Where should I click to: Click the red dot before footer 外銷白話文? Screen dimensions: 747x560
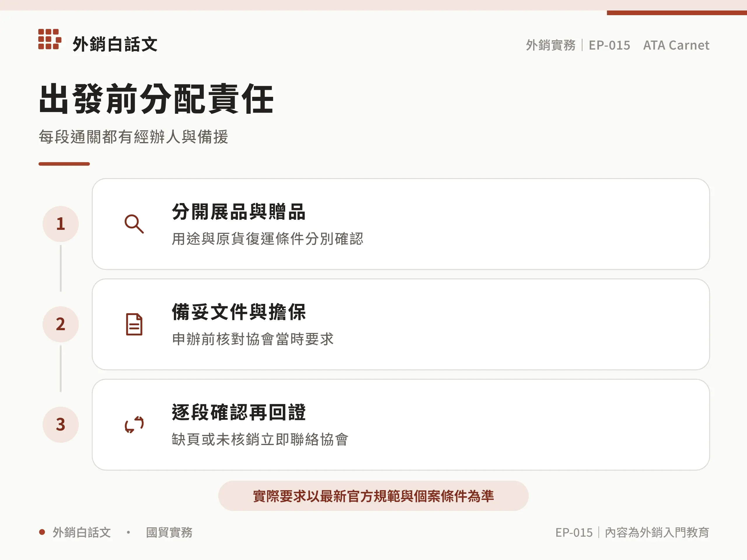click(x=42, y=532)
